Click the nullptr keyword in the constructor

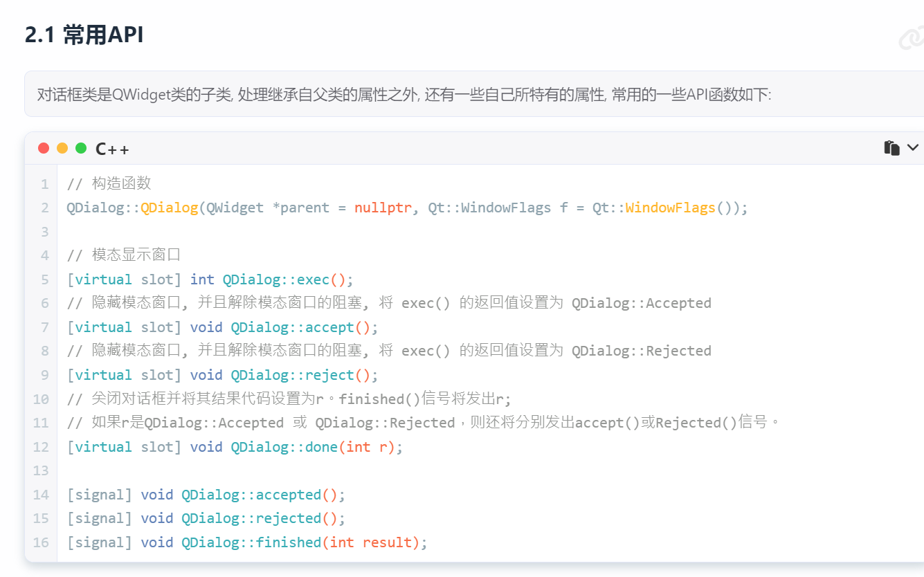pyautogui.click(x=383, y=208)
